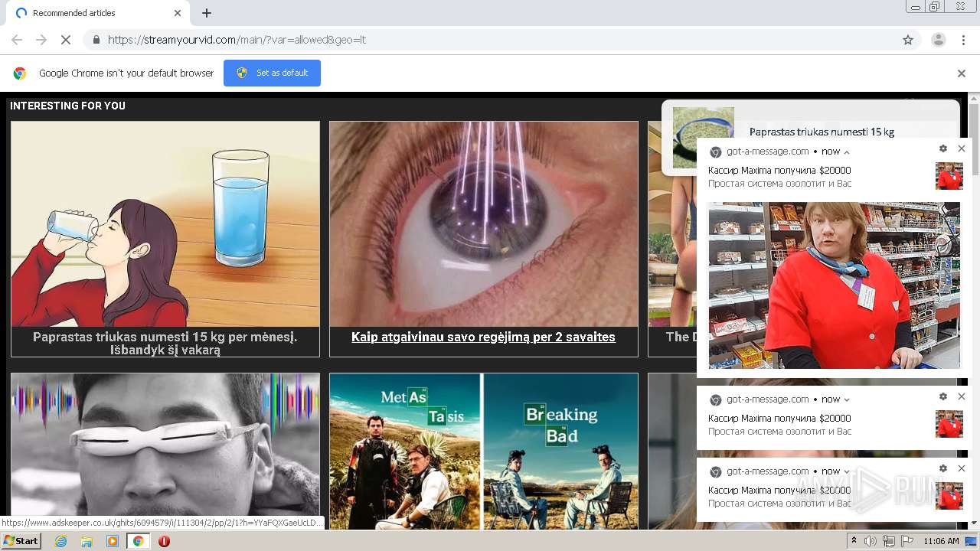The height and width of the screenshot is (551, 980).
Task: Launch Internet Explorer from the taskbar
Action: (61, 541)
